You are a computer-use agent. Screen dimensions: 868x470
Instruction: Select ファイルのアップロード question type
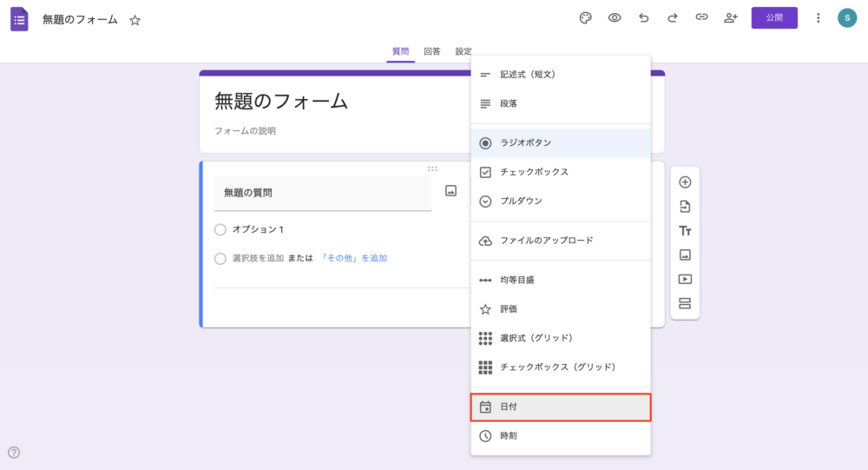point(561,241)
